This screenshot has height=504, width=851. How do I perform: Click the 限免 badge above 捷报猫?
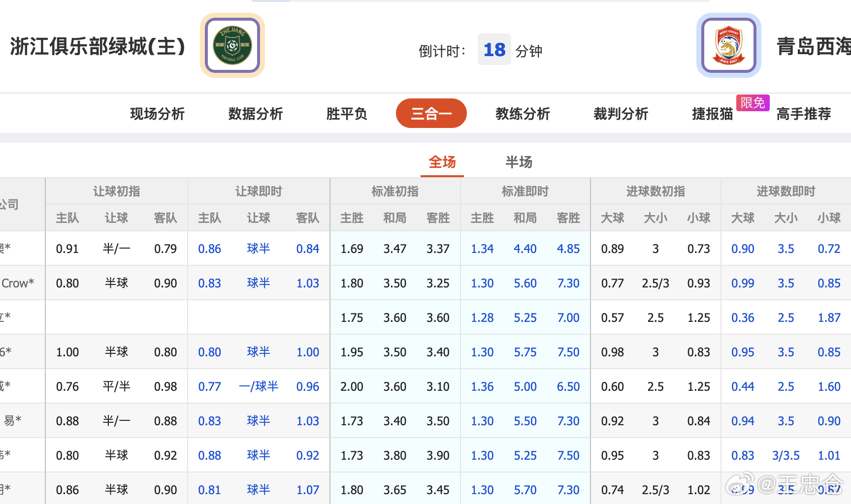tap(753, 103)
